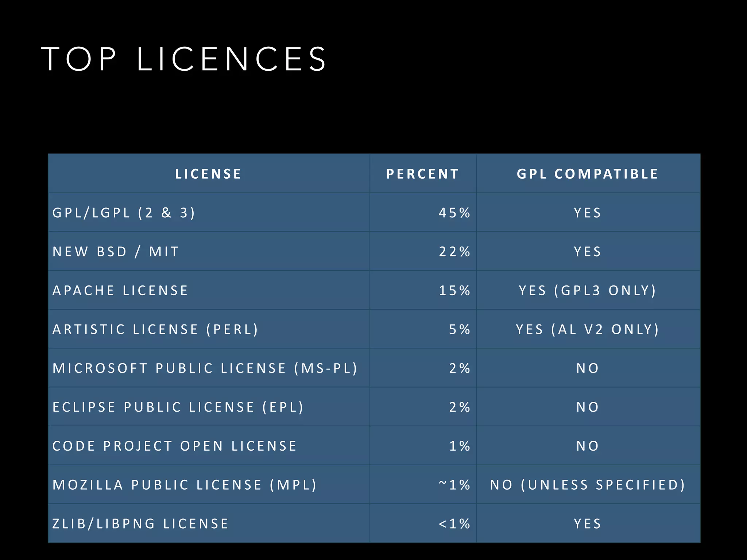Select the LICENSE column header
The image size is (747, 560).
[x=208, y=174]
